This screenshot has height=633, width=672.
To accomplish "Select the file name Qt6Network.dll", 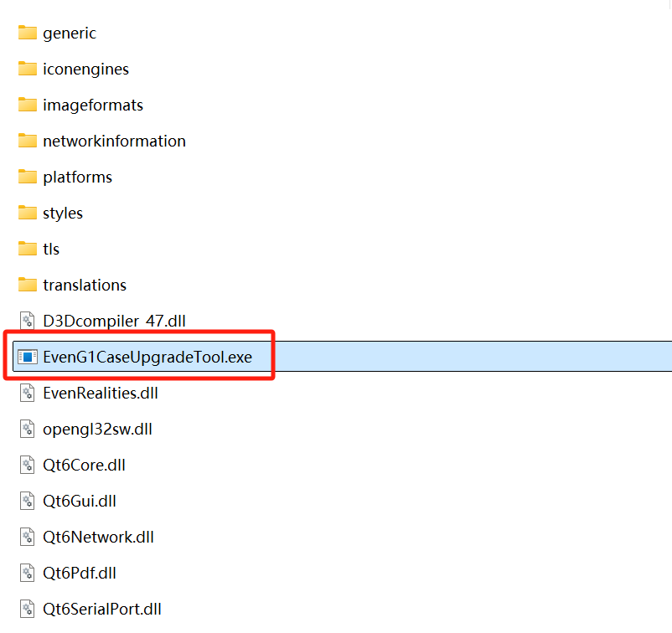I will (x=98, y=537).
